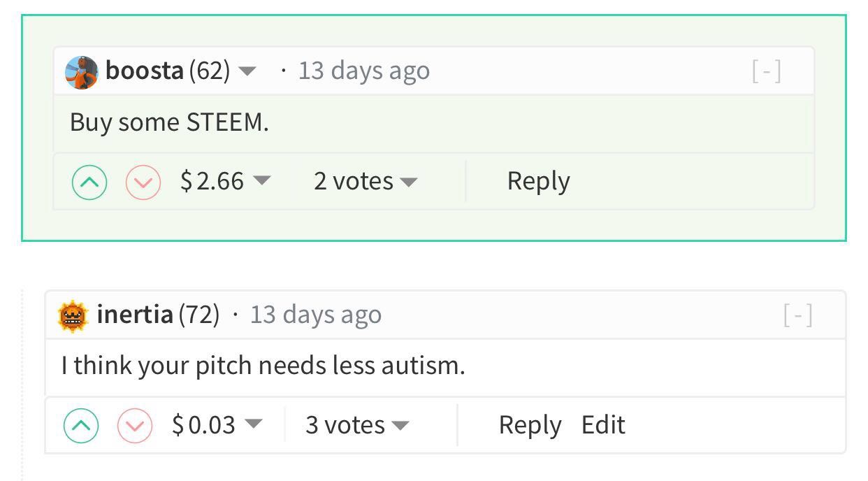Open boosta username link
The width and height of the screenshot is (868, 481).
[145, 71]
